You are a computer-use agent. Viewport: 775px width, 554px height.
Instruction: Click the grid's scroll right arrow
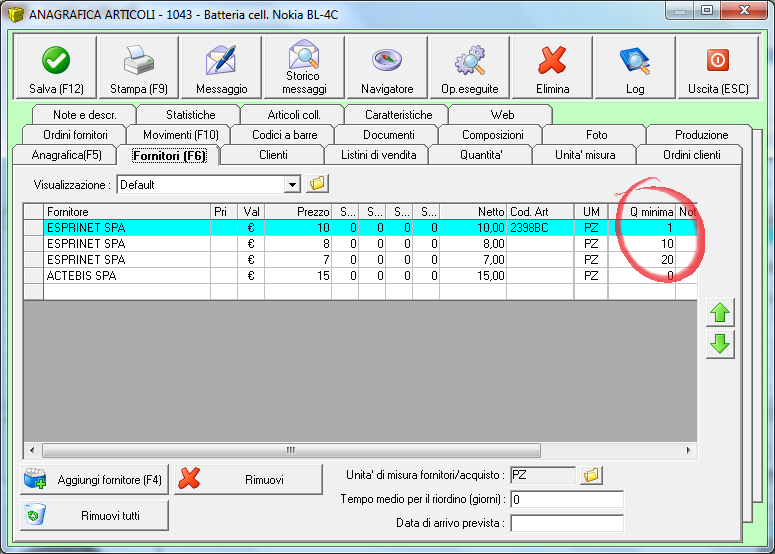tap(689, 450)
